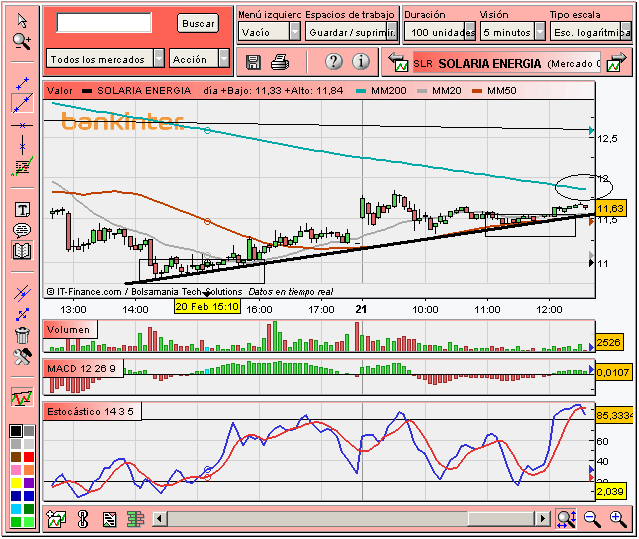The image size is (639, 539).
Task: Pick the orange color swatch
Action: coord(29,470)
